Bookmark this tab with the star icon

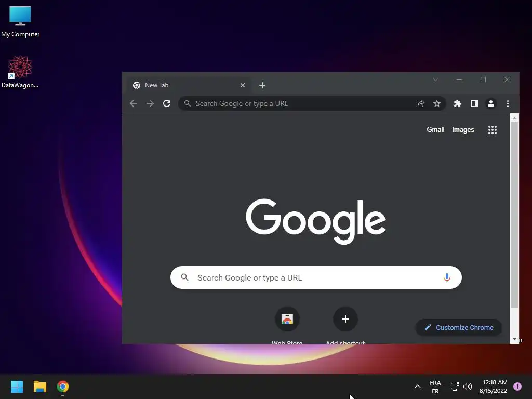tap(436, 103)
